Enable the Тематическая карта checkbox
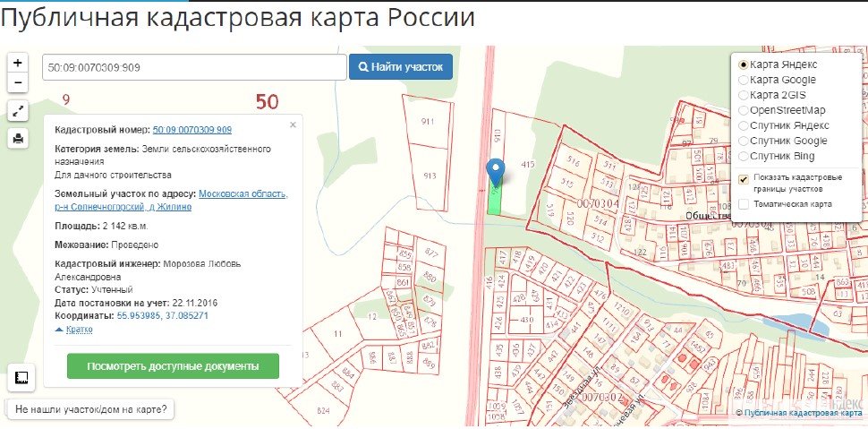This screenshot has width=868, height=429. pos(744,204)
